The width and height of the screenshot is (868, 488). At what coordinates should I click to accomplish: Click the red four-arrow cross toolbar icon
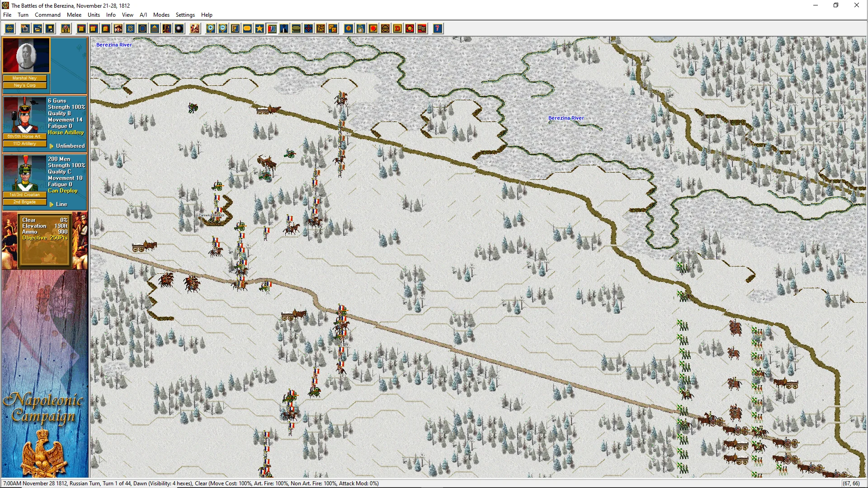coord(308,29)
